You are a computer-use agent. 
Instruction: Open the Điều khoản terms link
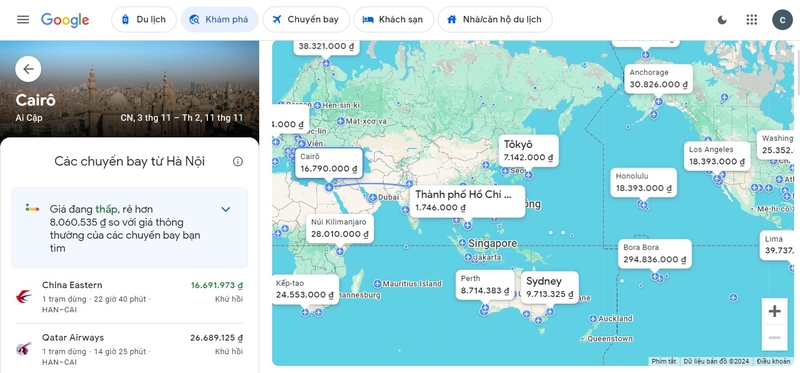tap(773, 361)
